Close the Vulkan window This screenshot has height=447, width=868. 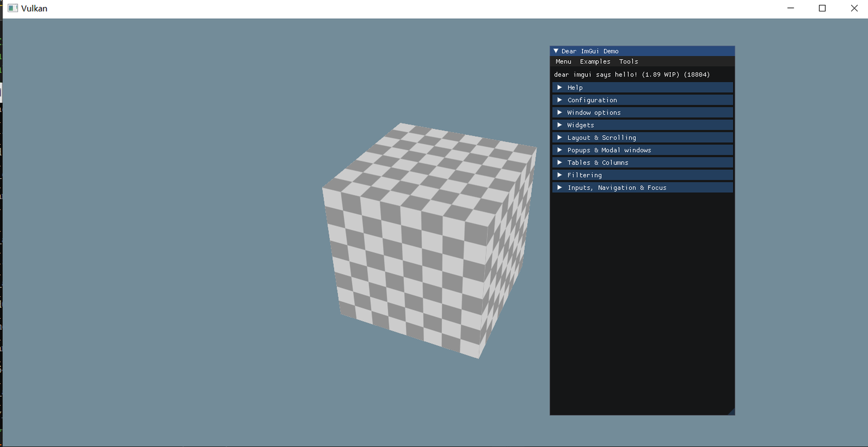click(854, 8)
